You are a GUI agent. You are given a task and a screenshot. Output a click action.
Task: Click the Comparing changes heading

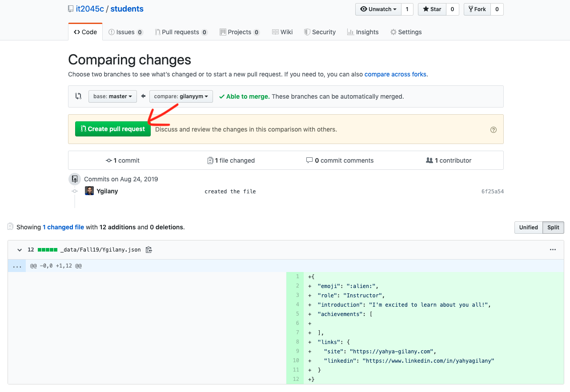(129, 60)
